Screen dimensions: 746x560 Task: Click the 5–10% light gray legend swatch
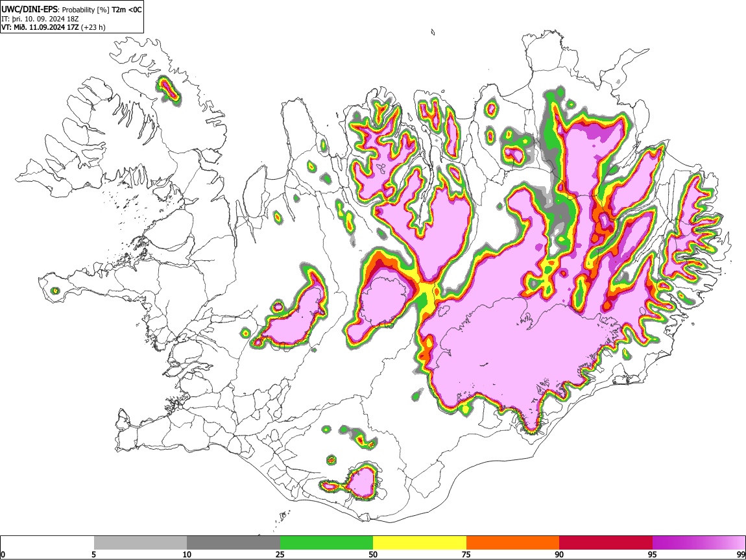tap(140, 542)
